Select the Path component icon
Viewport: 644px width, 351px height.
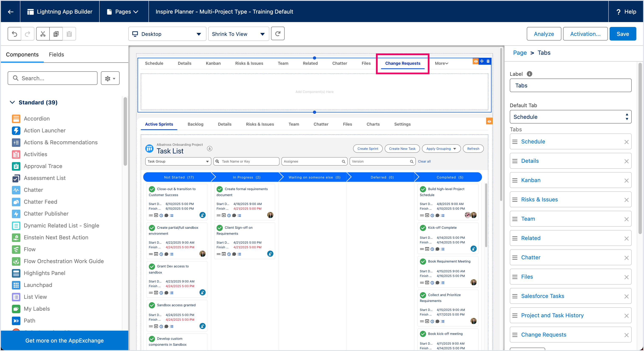pyautogui.click(x=16, y=321)
